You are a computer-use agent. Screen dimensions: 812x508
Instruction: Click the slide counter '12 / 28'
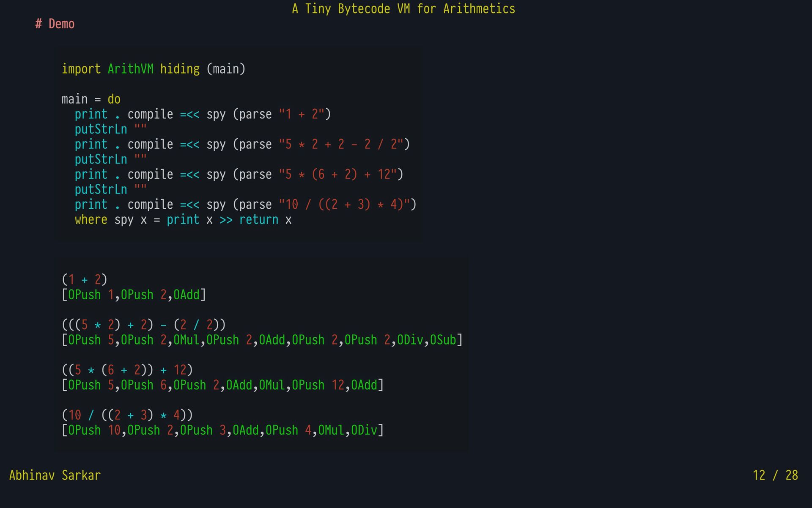point(775,475)
